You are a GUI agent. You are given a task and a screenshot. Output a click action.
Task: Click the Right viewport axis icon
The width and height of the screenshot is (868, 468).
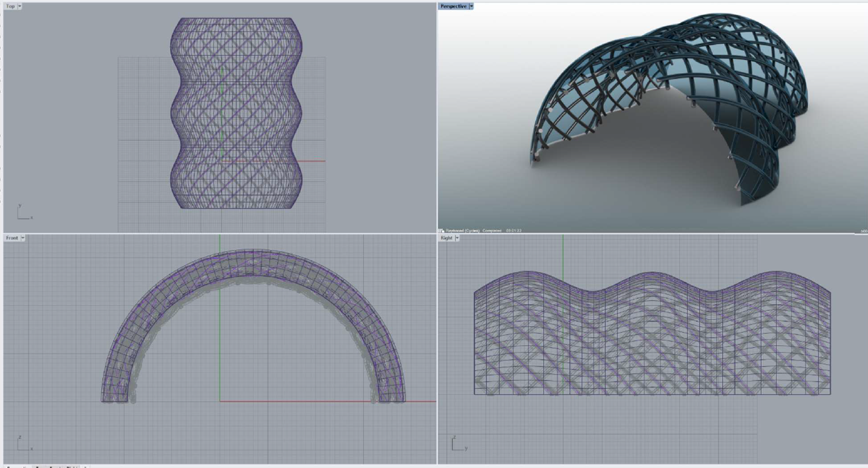(x=459, y=443)
